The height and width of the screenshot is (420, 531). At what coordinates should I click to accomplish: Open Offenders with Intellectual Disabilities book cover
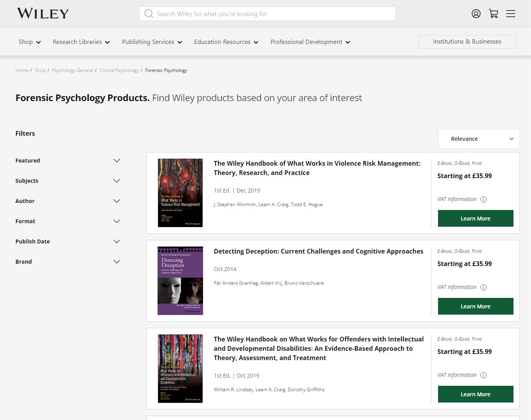click(x=180, y=369)
